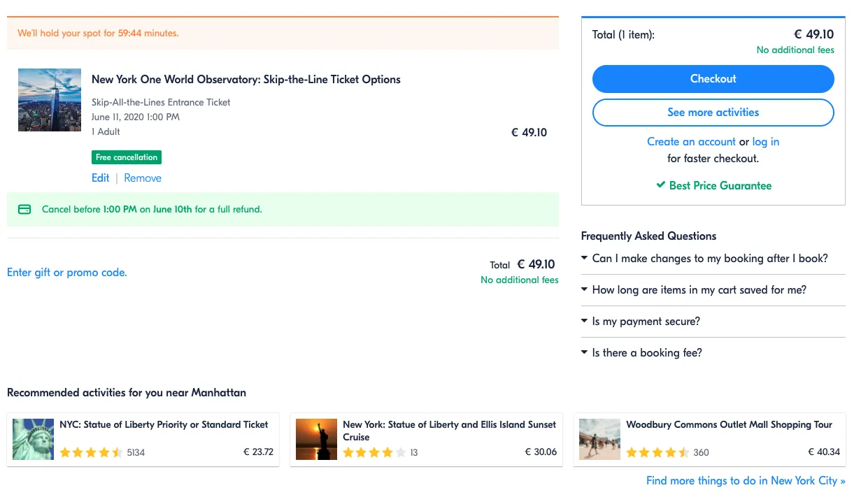Open Find more things to do in New York City
This screenshot has width=868, height=497.
(746, 481)
